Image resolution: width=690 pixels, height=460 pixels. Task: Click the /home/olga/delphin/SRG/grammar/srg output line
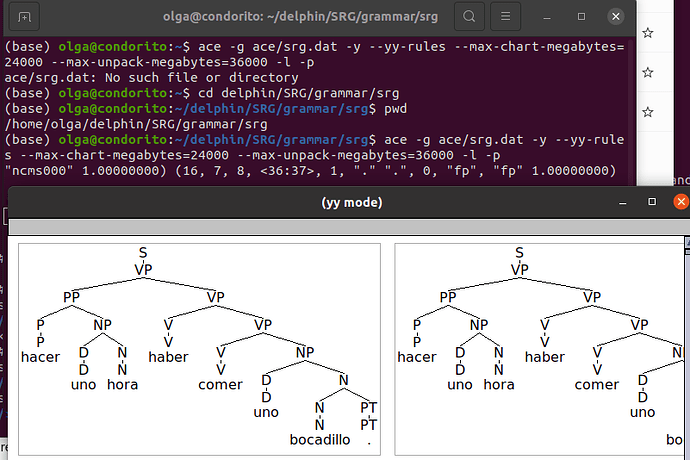pos(136,124)
